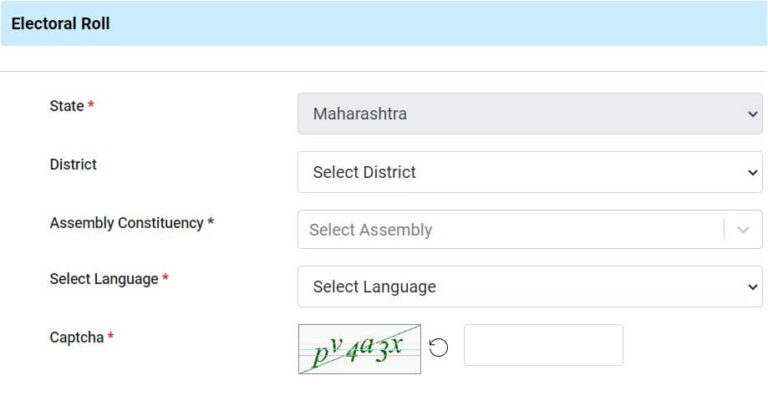This screenshot has width=768, height=411.
Task: Refresh the captcha image
Action: point(438,347)
